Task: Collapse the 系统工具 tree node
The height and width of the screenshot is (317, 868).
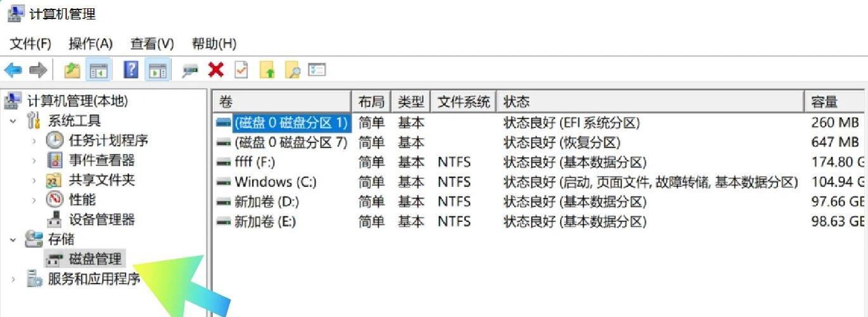Action: click(13, 120)
